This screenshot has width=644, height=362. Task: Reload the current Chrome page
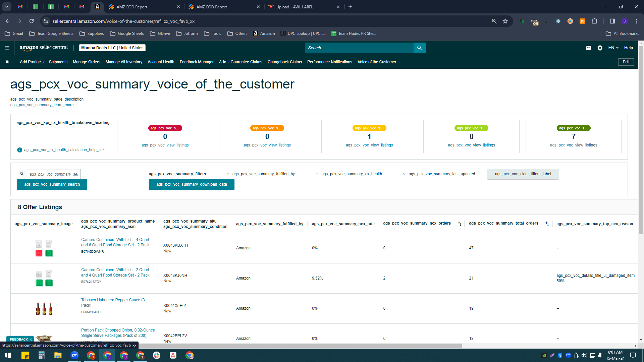coord(32,21)
